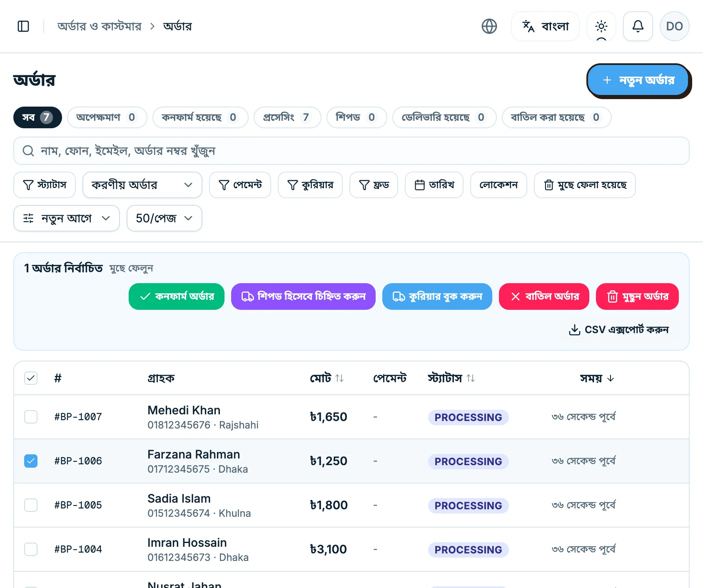Image resolution: width=703 pixels, height=588 pixels.
Task: Open the লোকেশন filter
Action: [499, 185]
